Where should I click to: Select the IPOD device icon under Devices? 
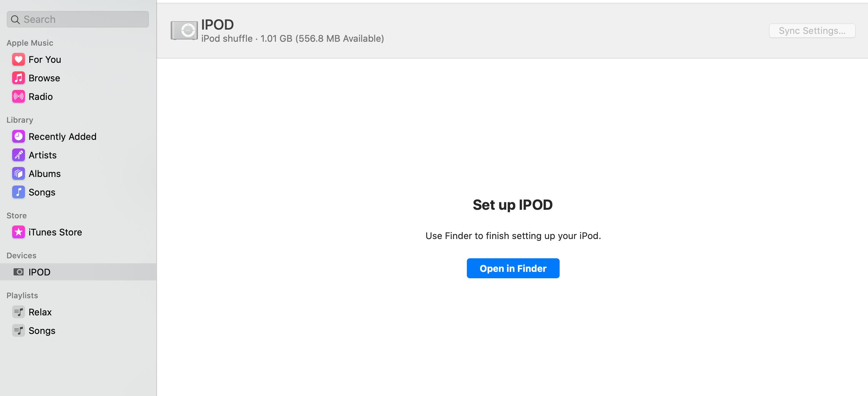point(18,272)
